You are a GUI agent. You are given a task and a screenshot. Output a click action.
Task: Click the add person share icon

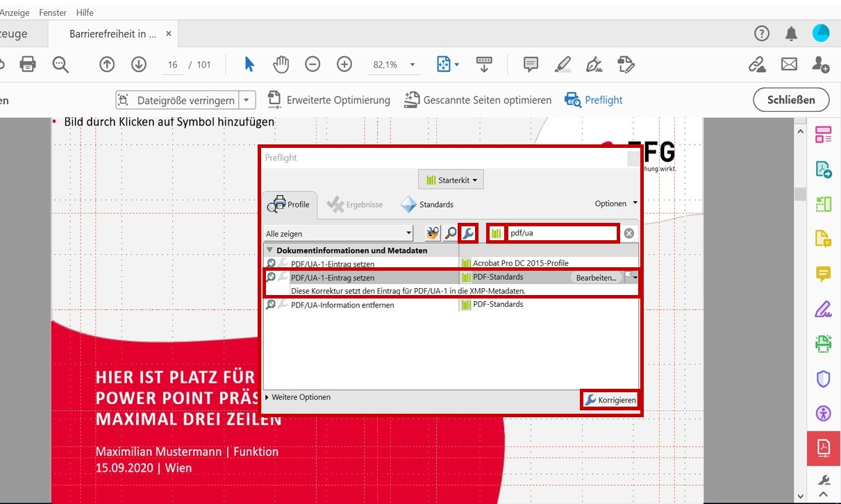pos(821,65)
